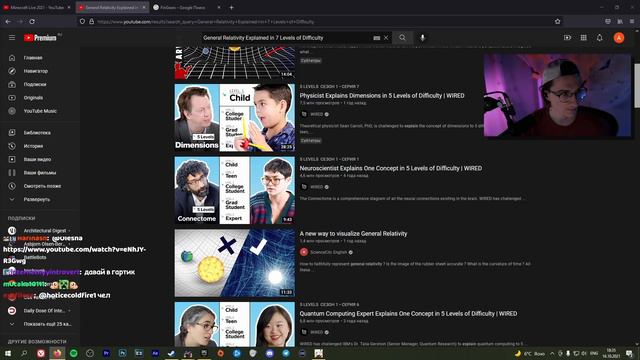
Task: Open Telegram from the taskbar
Action: click(286, 353)
